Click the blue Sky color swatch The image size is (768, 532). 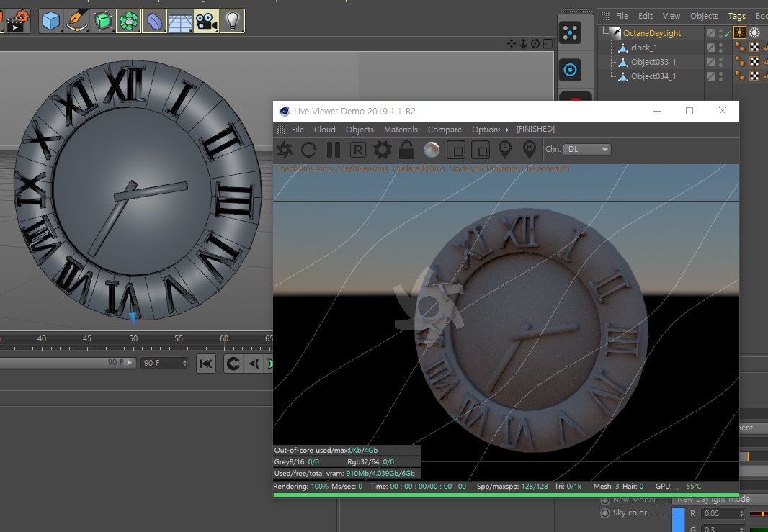pos(679,519)
